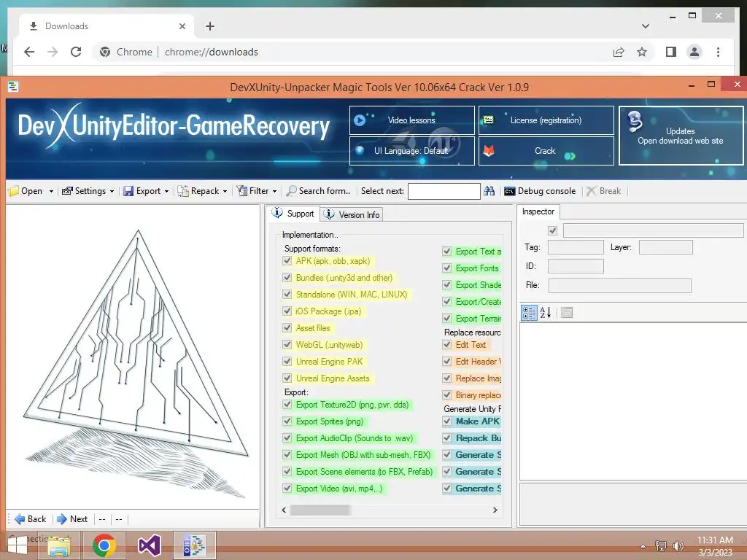
Task: Toggle the Inspector enabled checkbox
Action: pyautogui.click(x=553, y=231)
